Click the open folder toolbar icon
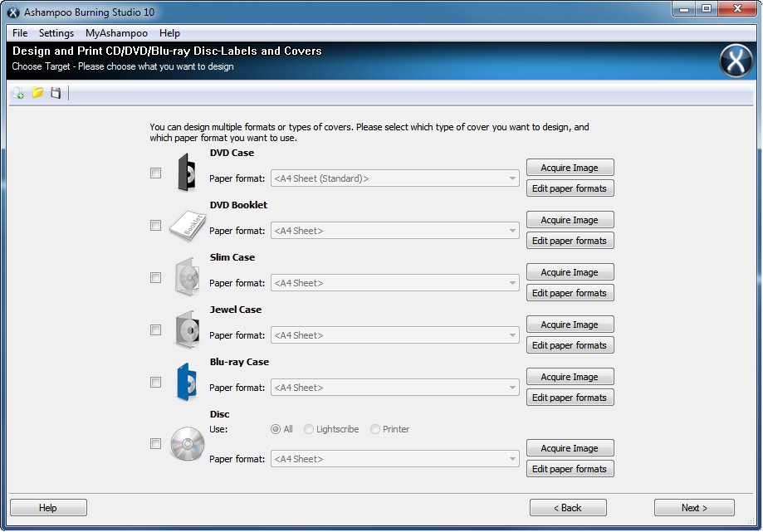The height and width of the screenshot is (532, 763). pos(37,93)
